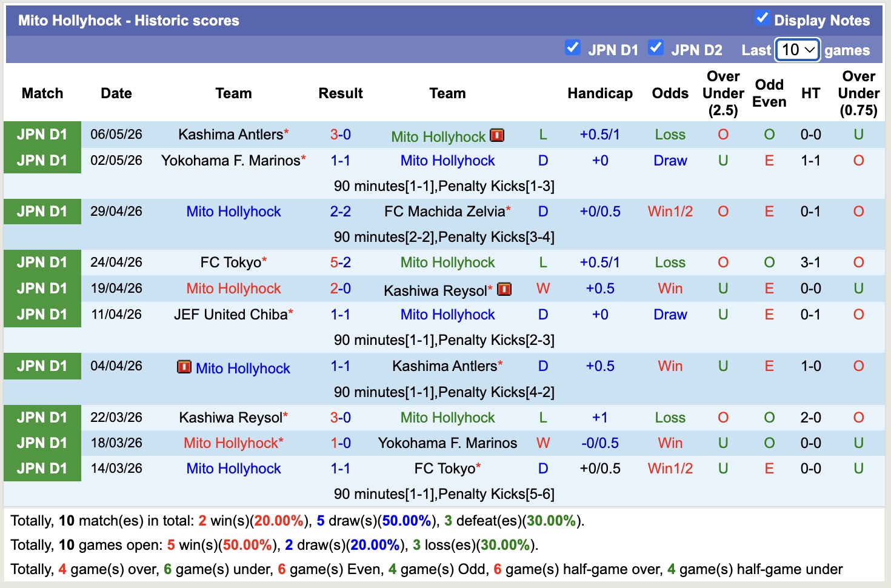Click the JPN D1 league badge for 04/04/26
Screen dimensions: 891x588
(x=42, y=366)
